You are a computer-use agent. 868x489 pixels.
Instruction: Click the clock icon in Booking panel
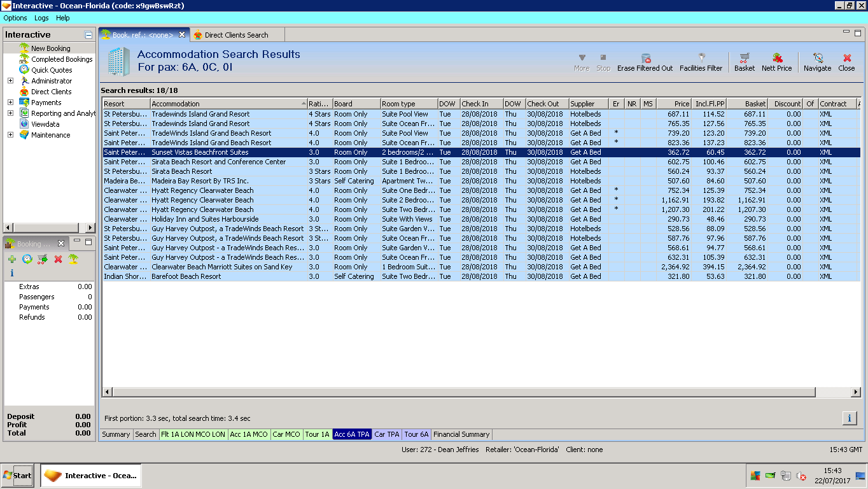click(x=27, y=259)
